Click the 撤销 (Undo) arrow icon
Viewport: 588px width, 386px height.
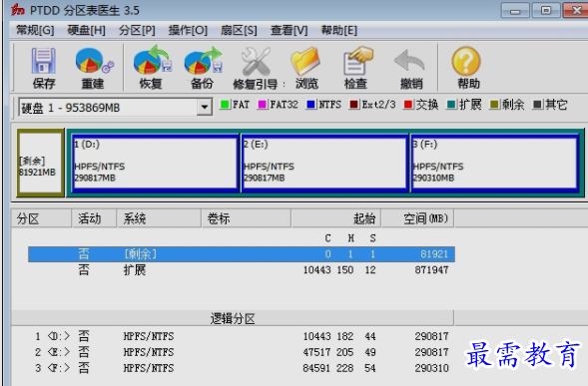(x=409, y=62)
